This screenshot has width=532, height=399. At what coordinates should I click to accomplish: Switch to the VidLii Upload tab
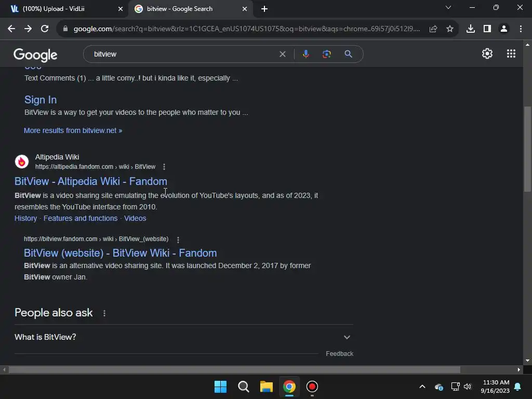(64, 9)
